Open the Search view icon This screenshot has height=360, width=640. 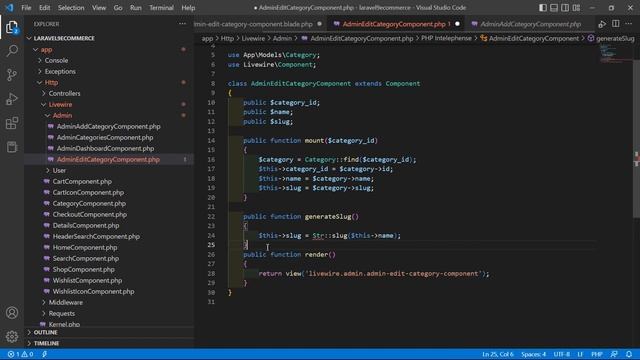12,51
